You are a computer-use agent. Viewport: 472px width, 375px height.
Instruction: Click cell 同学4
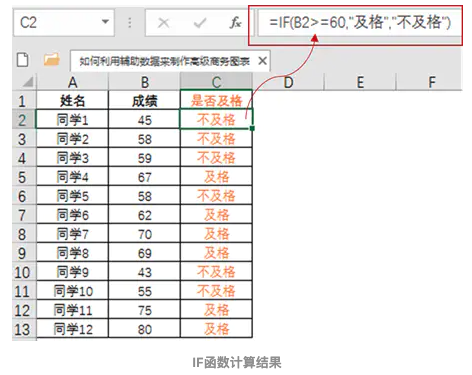72,176
